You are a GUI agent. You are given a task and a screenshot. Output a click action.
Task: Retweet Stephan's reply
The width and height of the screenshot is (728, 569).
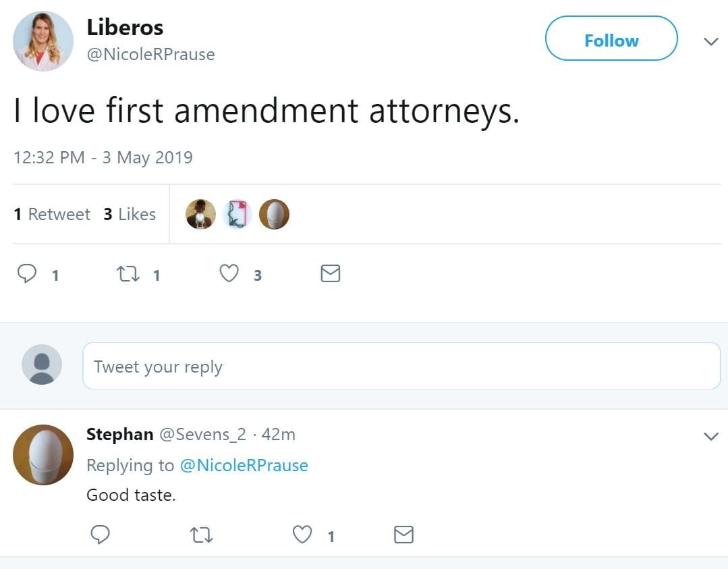click(200, 536)
